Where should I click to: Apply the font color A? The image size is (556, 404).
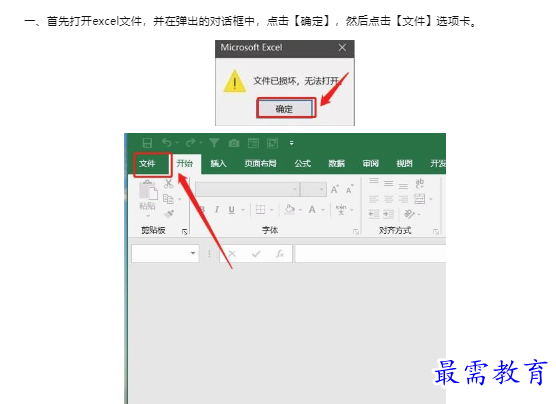tap(312, 210)
